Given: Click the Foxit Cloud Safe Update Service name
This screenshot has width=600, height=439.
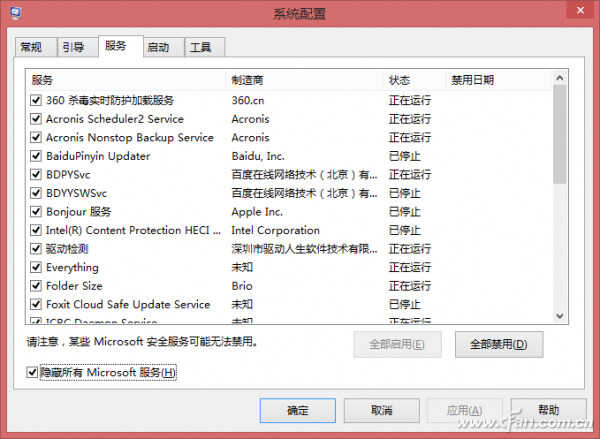Looking at the screenshot, I should click(128, 304).
